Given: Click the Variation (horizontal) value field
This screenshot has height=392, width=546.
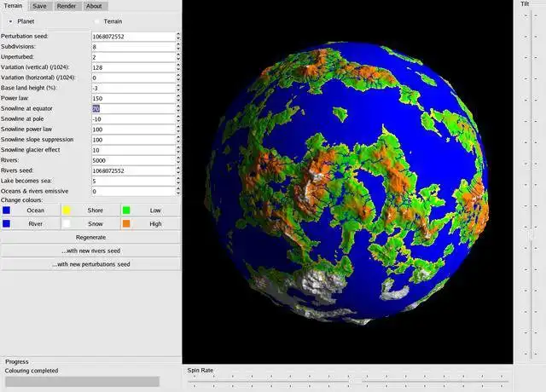Looking at the screenshot, I should [134, 78].
